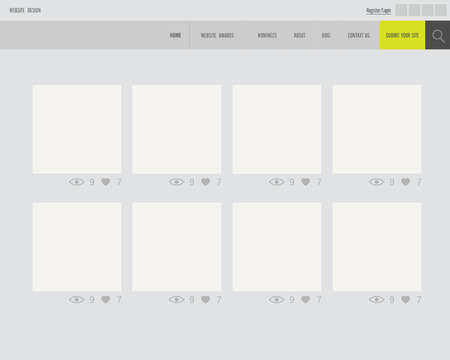Click eye views icon under top row's third card
This screenshot has height=360, width=450.
(277, 182)
